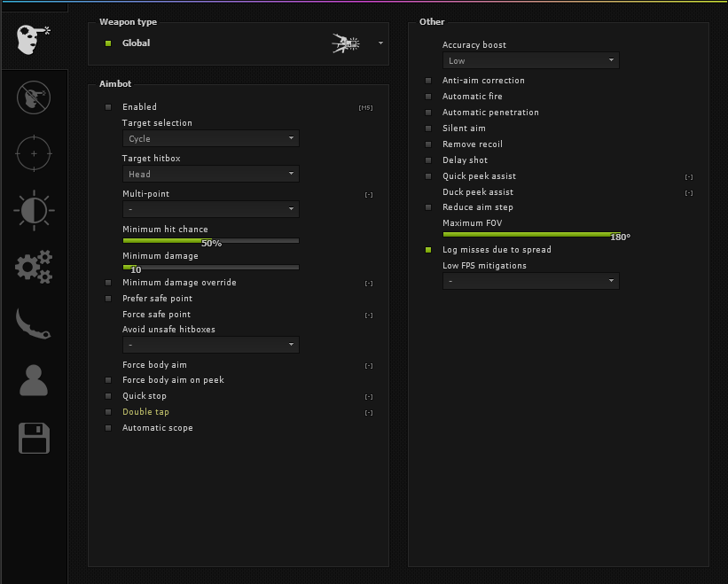Expand the Low FPS mitigations dropdown

(530, 281)
